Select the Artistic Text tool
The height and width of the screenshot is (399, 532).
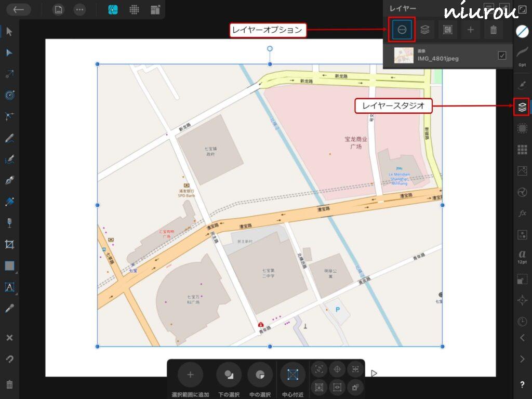coord(9,287)
